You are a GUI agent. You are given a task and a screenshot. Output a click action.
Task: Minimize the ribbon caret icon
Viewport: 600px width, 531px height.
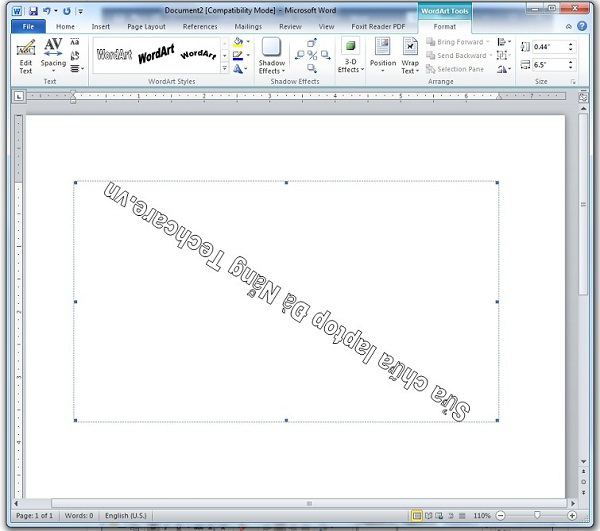(569, 26)
